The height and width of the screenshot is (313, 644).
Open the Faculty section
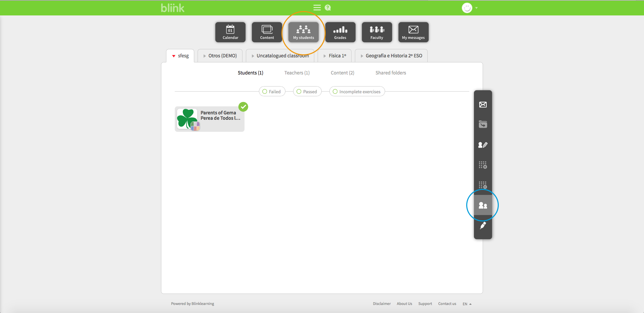coord(377,32)
